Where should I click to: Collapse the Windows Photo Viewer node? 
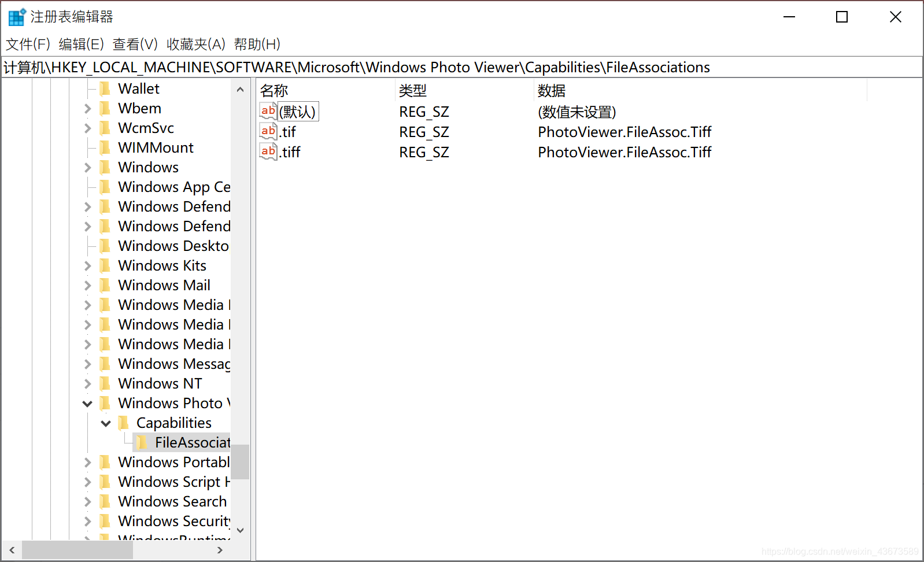pos(87,404)
